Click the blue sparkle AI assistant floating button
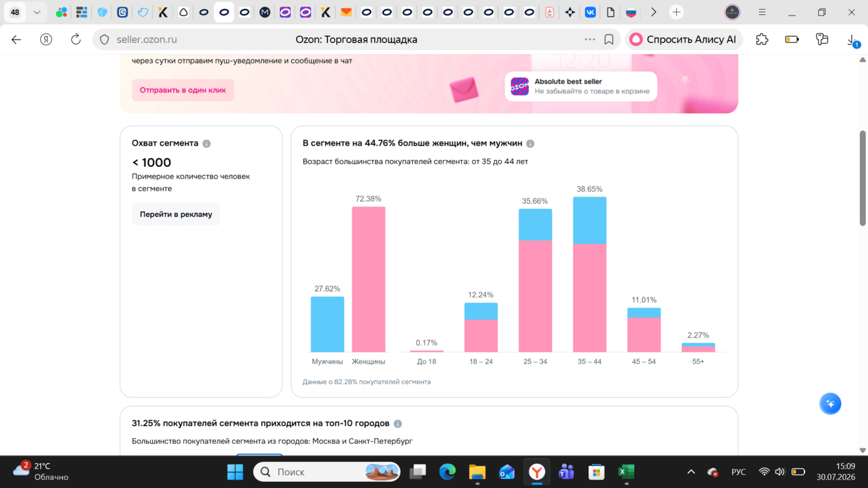This screenshot has width=868, height=488. click(830, 404)
